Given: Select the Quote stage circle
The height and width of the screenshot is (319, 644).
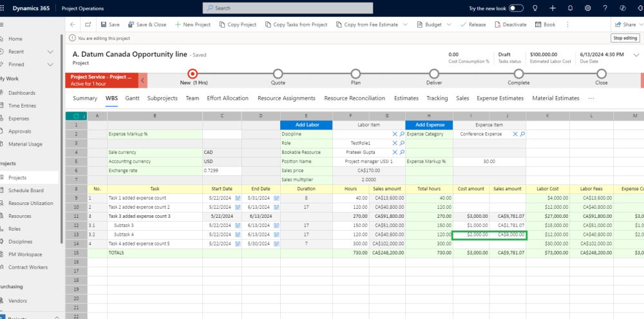Looking at the screenshot, I should coord(278,73).
